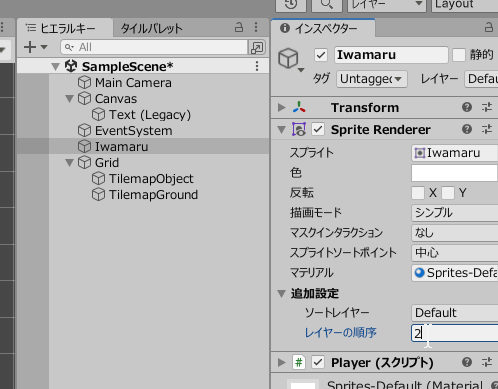Toggle Flip X checkbox

coord(418,193)
